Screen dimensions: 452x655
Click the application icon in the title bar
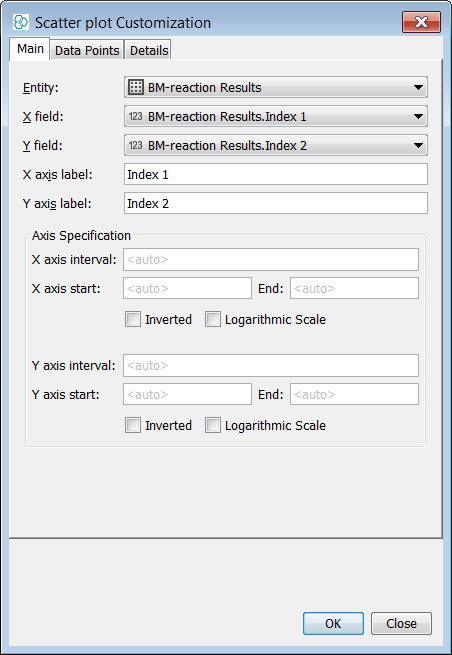point(20,22)
